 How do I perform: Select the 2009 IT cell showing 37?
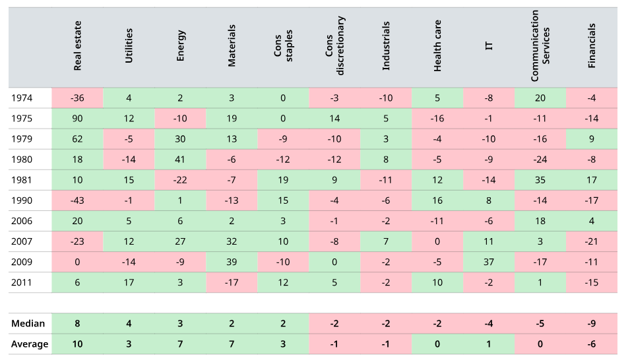[x=489, y=262]
